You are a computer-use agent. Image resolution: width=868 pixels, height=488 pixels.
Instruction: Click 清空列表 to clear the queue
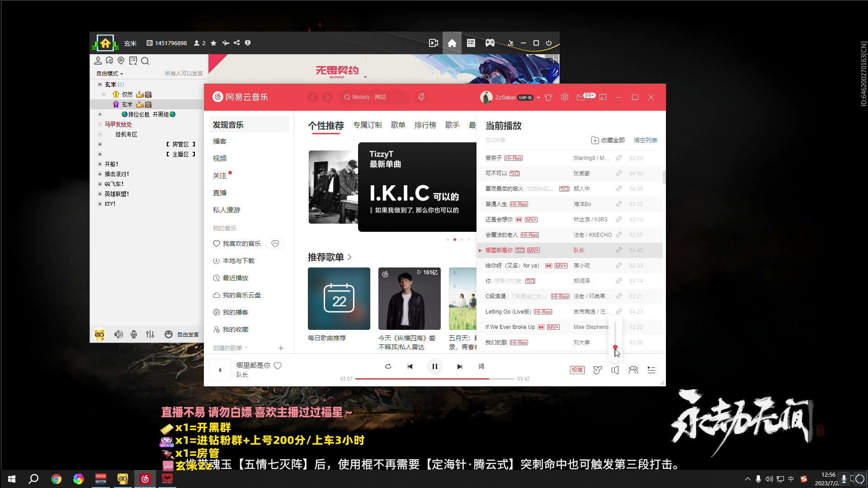tap(646, 141)
